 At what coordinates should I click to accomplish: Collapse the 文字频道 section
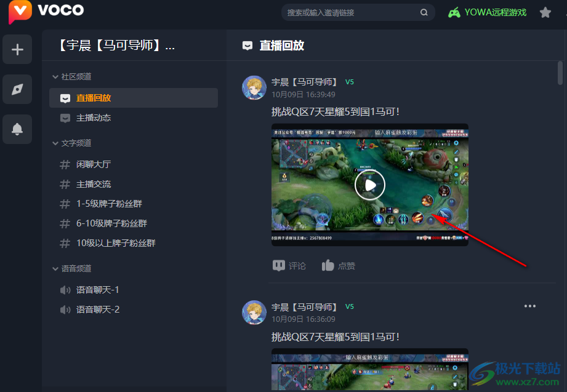[x=72, y=143]
